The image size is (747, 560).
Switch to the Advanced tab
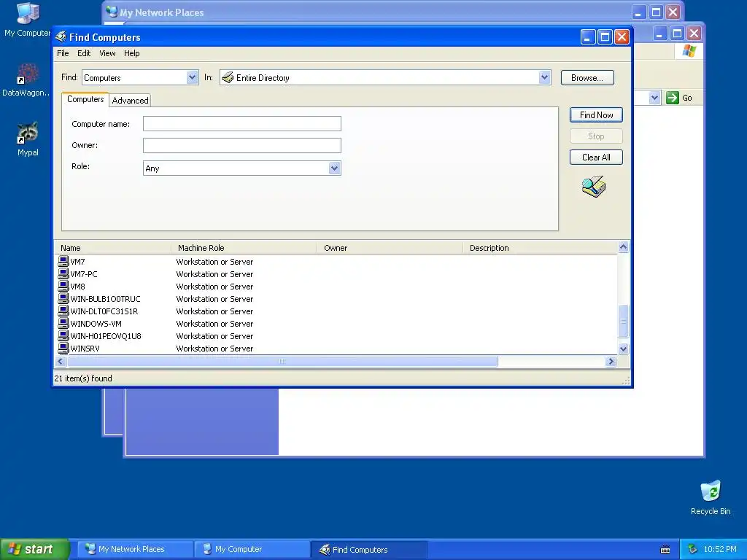[x=130, y=101]
